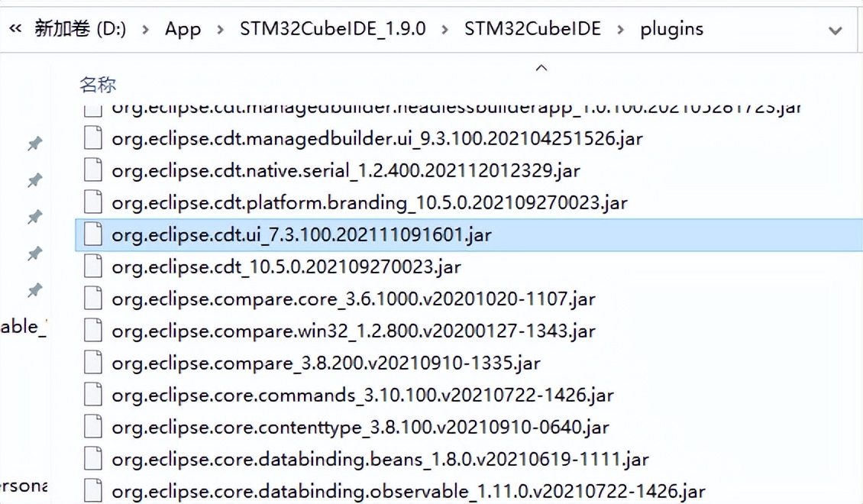Open the address bar dropdown arrow
This screenshot has width=863, height=504.
(836, 31)
